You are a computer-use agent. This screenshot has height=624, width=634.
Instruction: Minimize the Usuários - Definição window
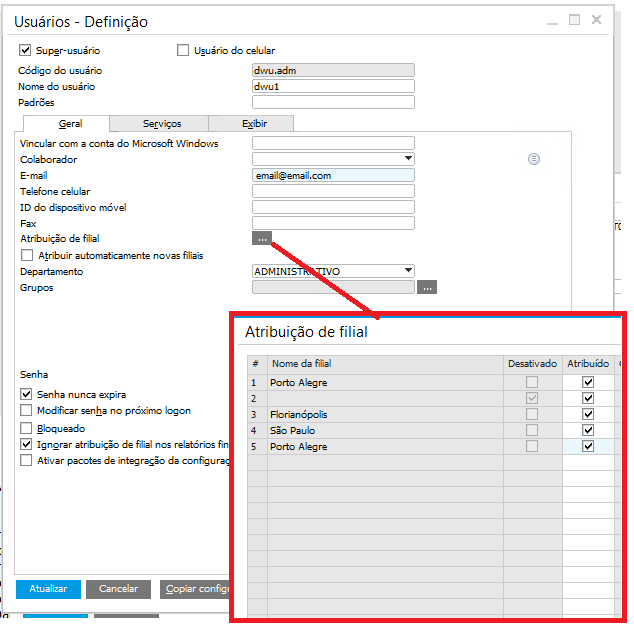point(551,20)
